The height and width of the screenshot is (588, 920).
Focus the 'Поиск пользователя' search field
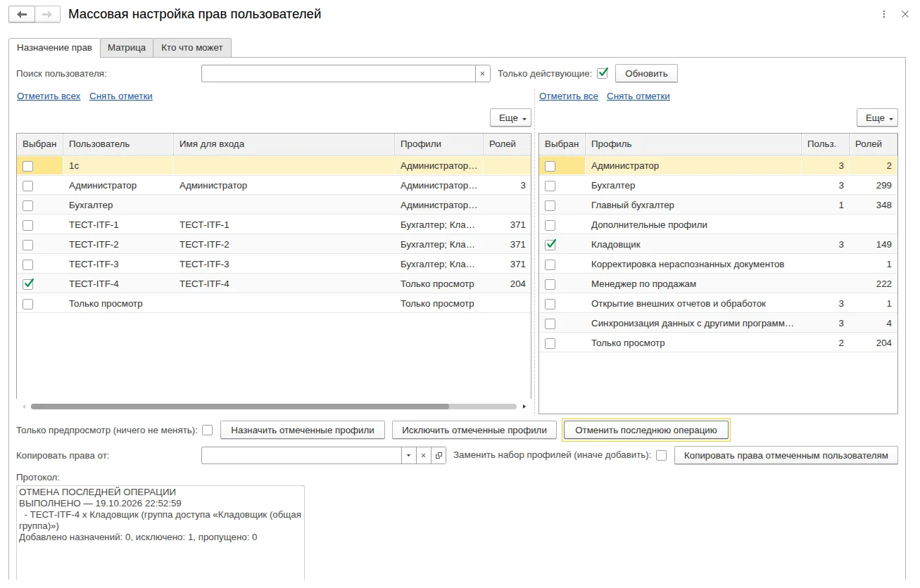coord(339,73)
